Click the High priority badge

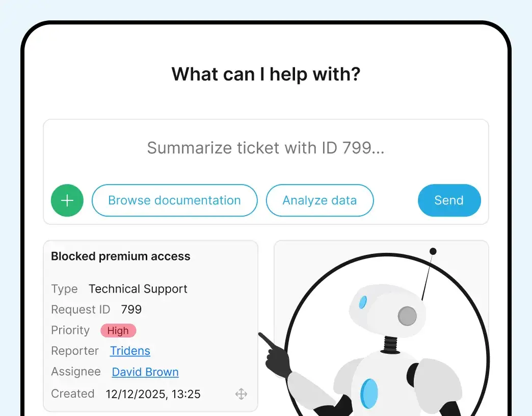118,330
